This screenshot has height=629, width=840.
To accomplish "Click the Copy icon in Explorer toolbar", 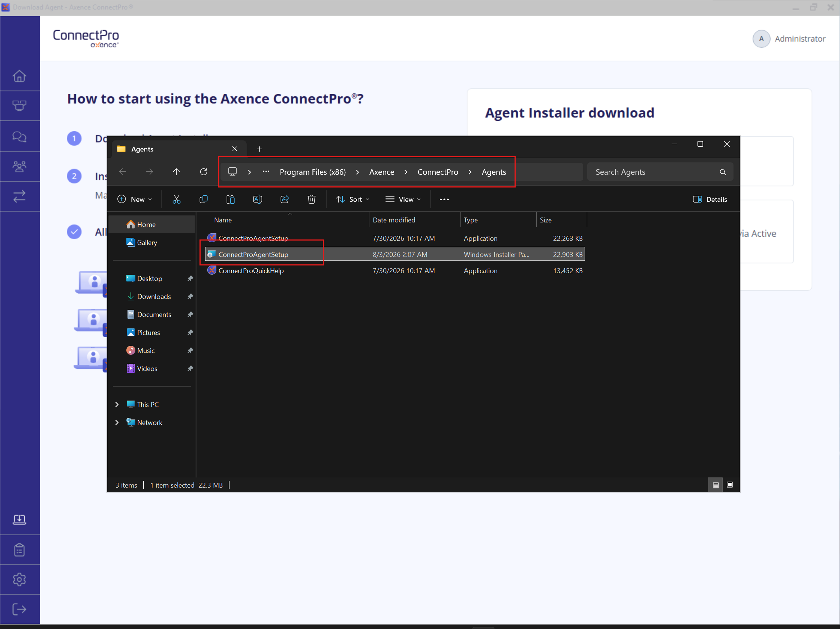I will 204,200.
